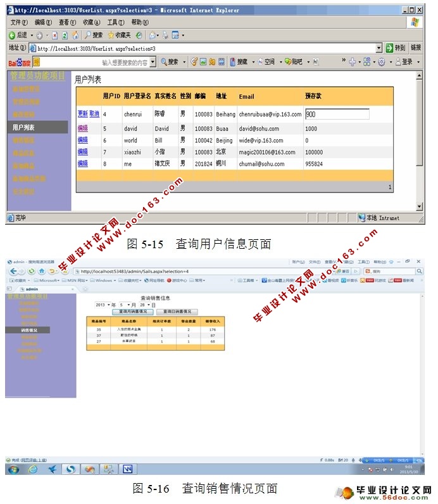Click the Sogou browser home icon
Viewport: 438px width, 504px height.
coord(42,271)
